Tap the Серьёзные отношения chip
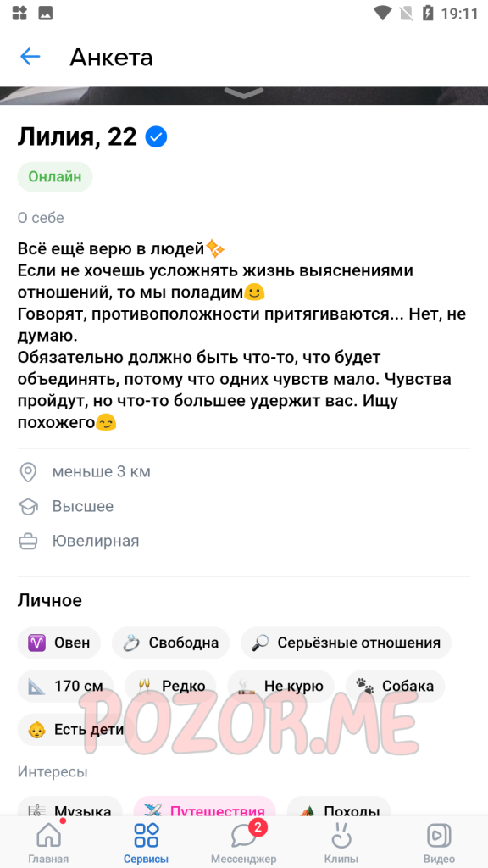 click(346, 643)
